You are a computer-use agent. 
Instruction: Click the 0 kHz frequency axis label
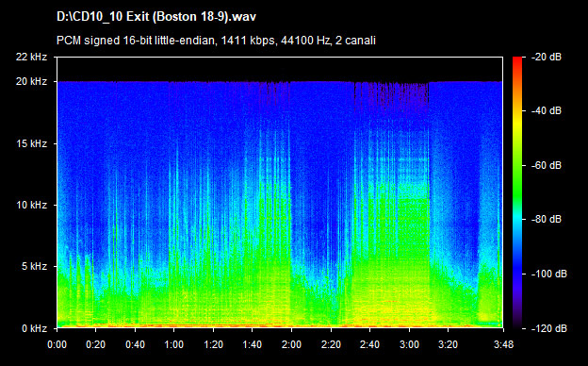[x=34, y=328]
